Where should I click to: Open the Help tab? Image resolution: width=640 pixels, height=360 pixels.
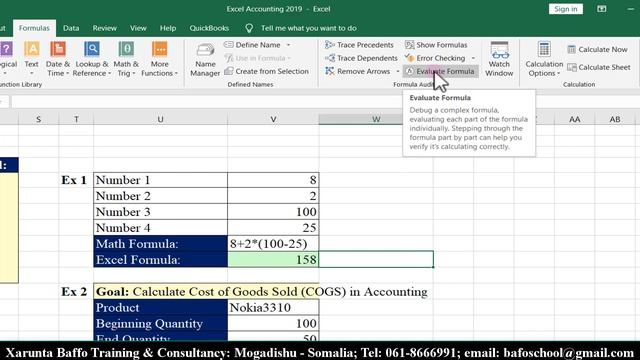coord(168,28)
